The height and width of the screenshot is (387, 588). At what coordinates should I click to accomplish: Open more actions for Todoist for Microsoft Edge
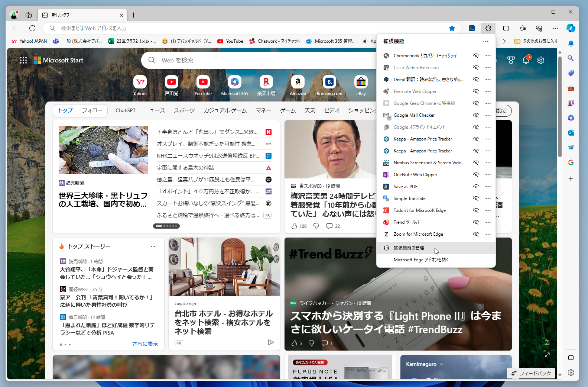pyautogui.click(x=488, y=210)
